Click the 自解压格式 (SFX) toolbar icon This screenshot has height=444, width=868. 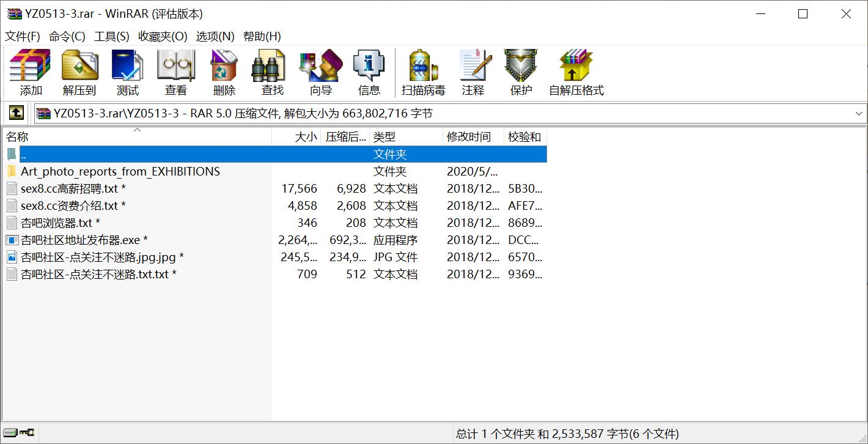coord(576,65)
